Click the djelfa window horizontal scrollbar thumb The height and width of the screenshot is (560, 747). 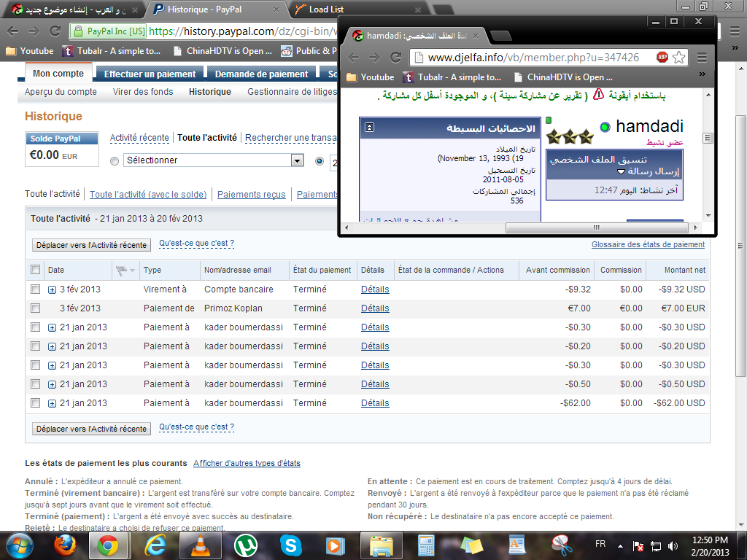coord(597,227)
